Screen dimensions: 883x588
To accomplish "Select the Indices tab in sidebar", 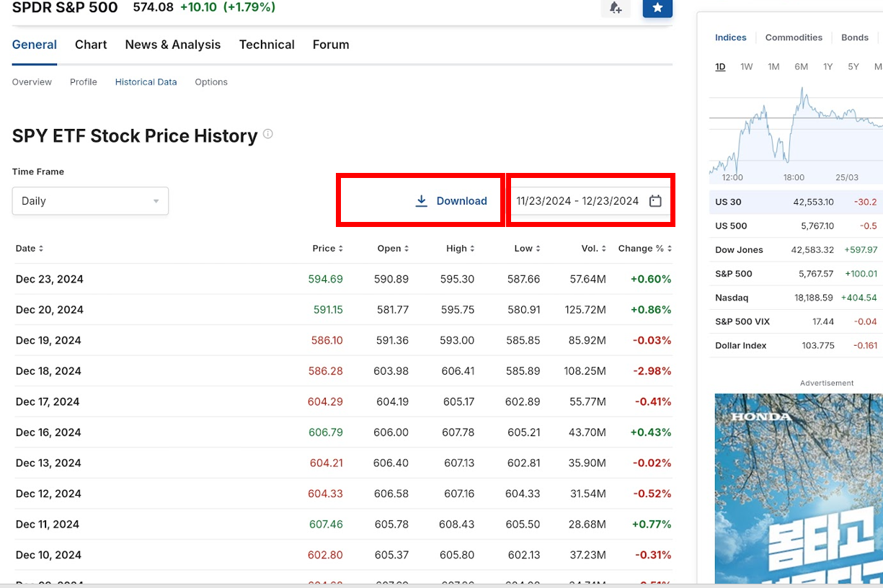I will [730, 37].
